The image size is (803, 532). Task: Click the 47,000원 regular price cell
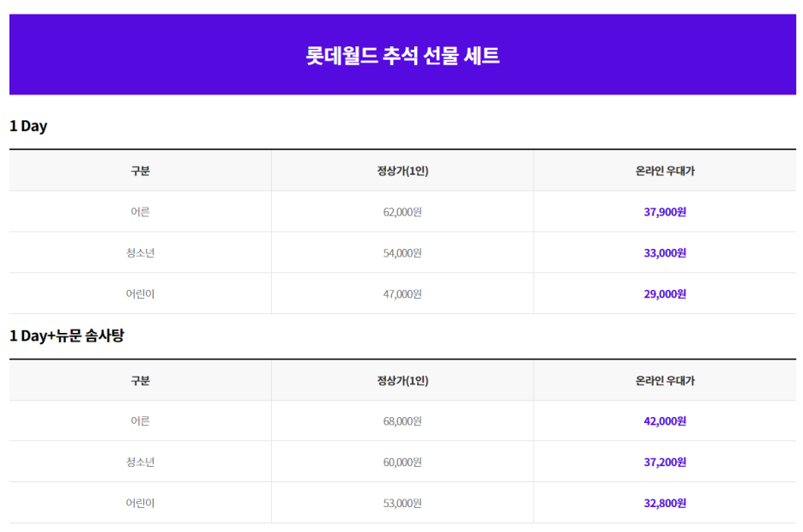(x=402, y=294)
